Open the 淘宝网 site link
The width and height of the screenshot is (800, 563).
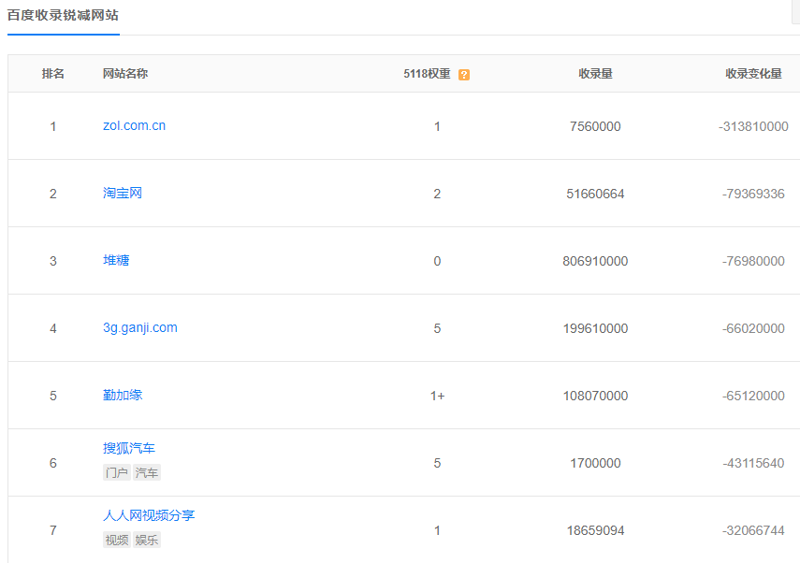pyautogui.click(x=122, y=193)
